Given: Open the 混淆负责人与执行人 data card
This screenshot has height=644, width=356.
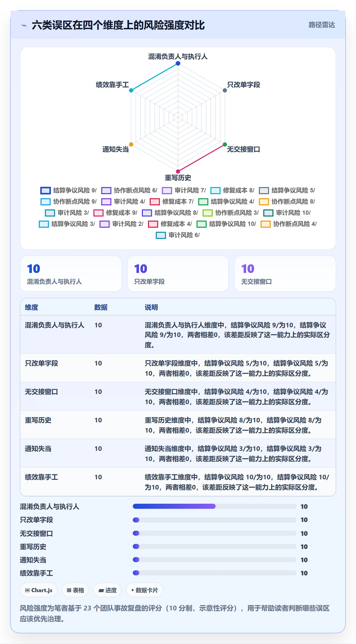Looking at the screenshot, I should tap(71, 273).
